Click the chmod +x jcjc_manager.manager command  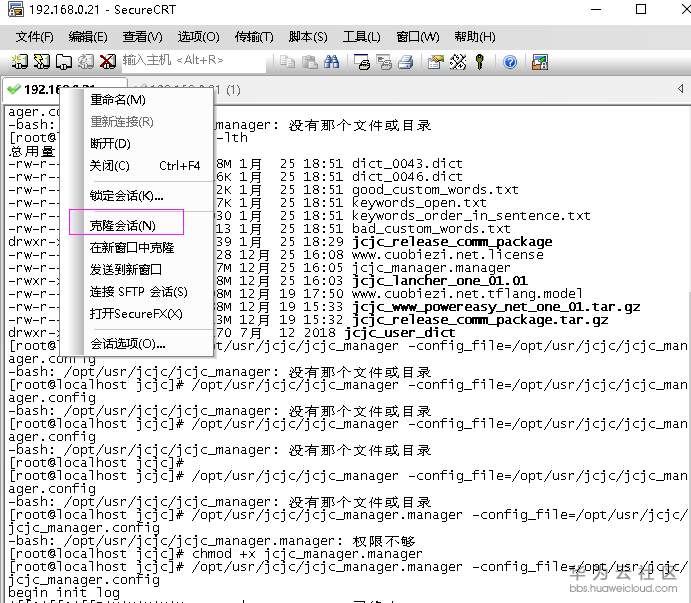click(x=307, y=554)
